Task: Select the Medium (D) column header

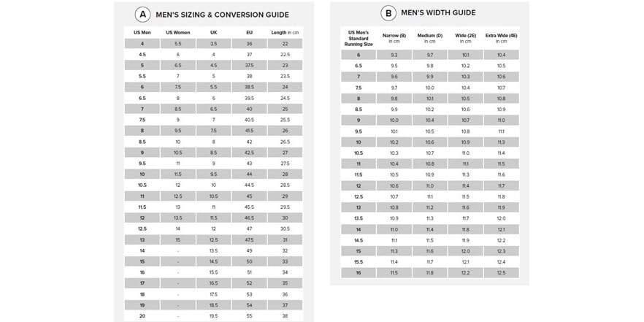Action: [x=429, y=38]
